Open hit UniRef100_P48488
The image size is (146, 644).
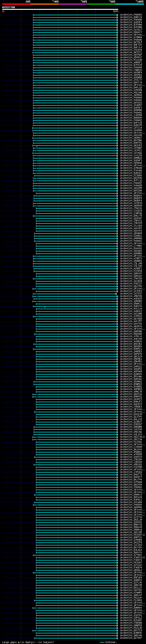pos(131,20)
